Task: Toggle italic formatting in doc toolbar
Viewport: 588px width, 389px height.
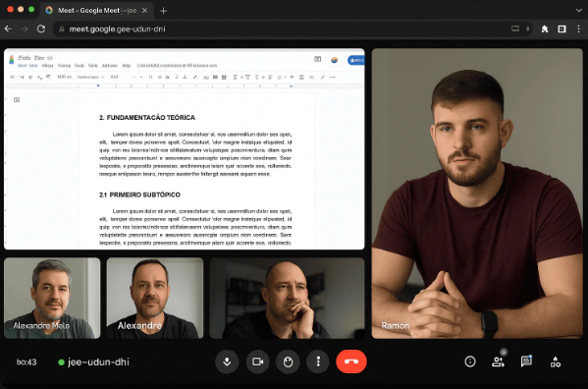Action: pyautogui.click(x=177, y=77)
